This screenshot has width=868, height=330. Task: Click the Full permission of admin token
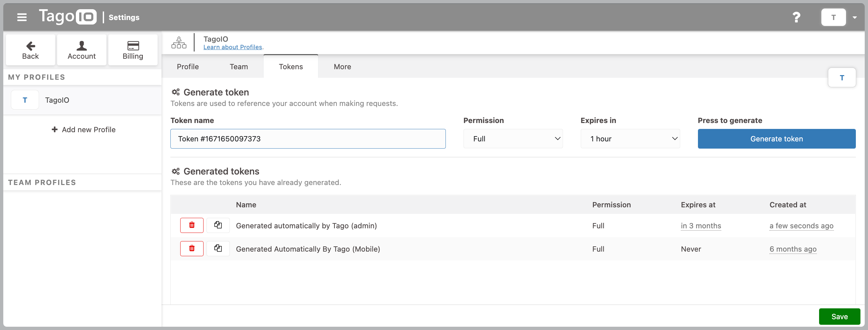pos(598,226)
